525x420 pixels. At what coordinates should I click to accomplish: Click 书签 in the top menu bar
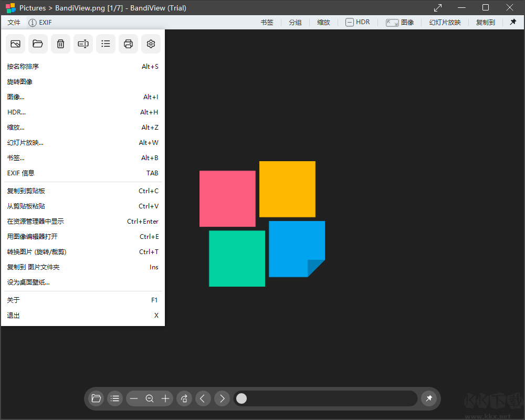(x=267, y=23)
